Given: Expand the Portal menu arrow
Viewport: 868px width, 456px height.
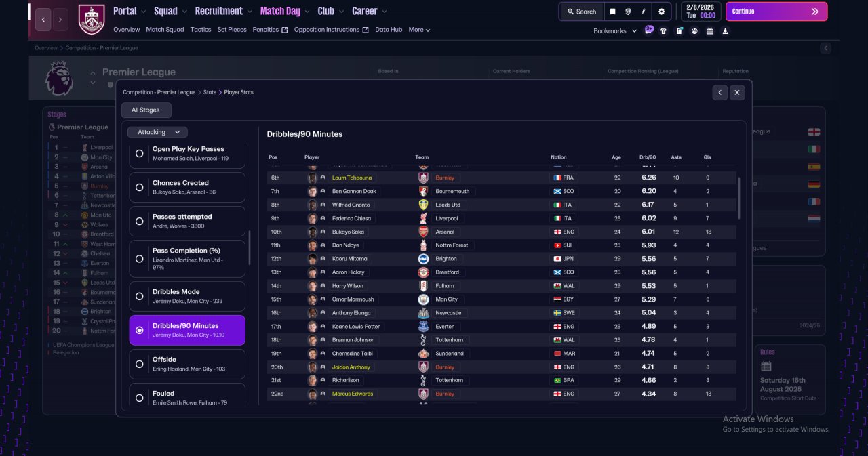Looking at the screenshot, I should 144,12.
